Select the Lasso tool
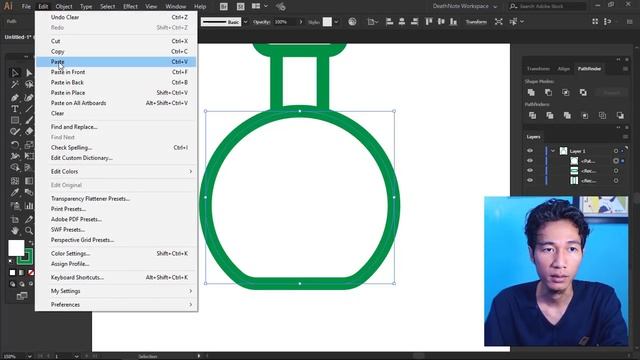 29,84
